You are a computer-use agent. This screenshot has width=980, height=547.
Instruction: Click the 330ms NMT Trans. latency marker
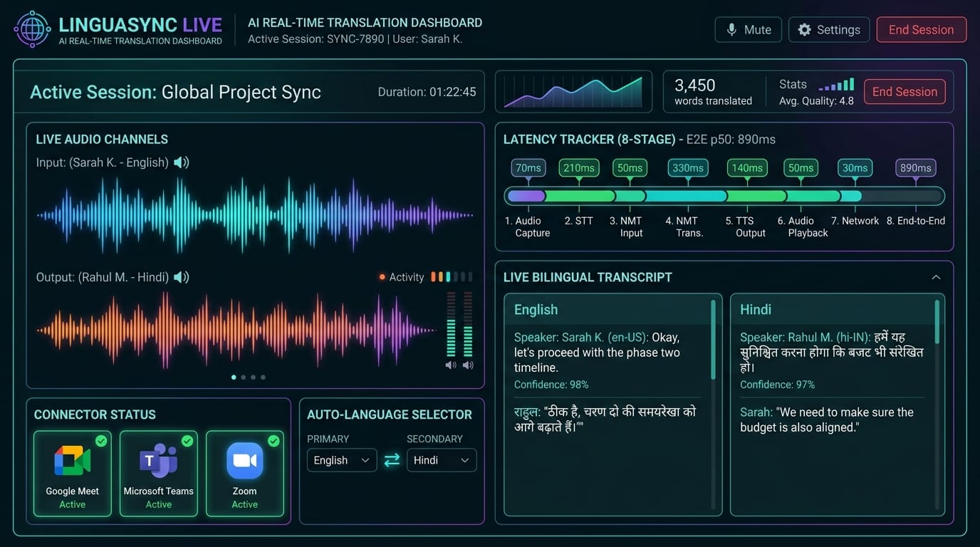tap(687, 168)
